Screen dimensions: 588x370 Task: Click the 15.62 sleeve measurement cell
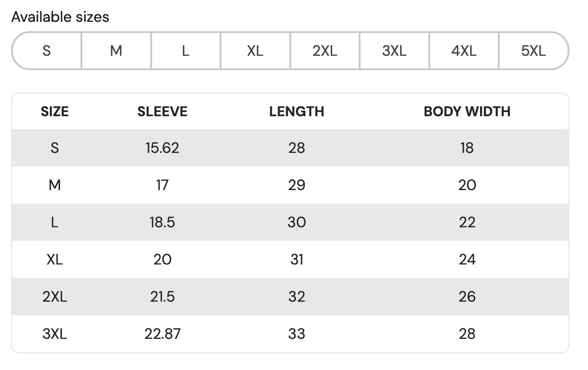[x=162, y=148]
